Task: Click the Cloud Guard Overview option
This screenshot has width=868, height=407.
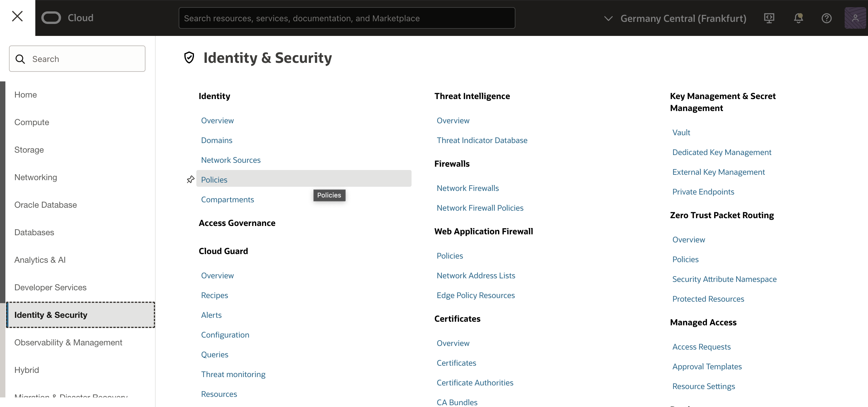Action: 218,275
